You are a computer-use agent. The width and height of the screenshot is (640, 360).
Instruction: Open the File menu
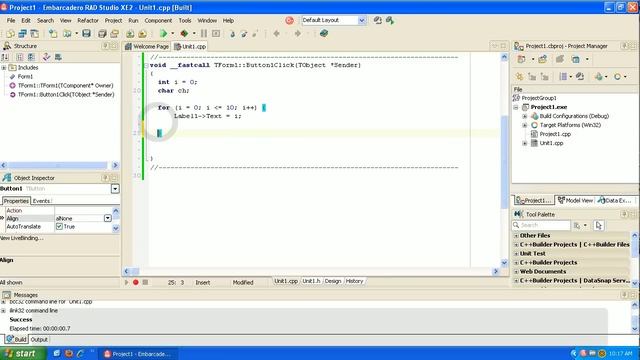(x=11, y=20)
